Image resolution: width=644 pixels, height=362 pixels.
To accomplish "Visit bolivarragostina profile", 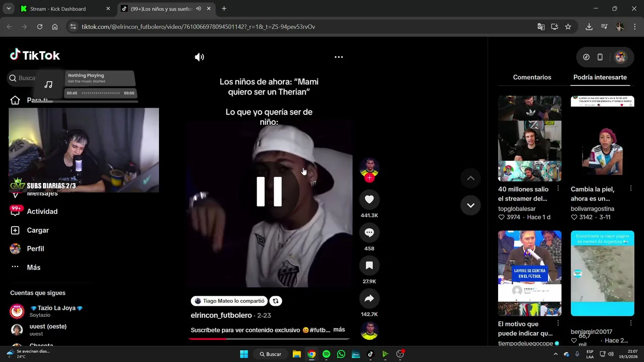I will (x=592, y=209).
